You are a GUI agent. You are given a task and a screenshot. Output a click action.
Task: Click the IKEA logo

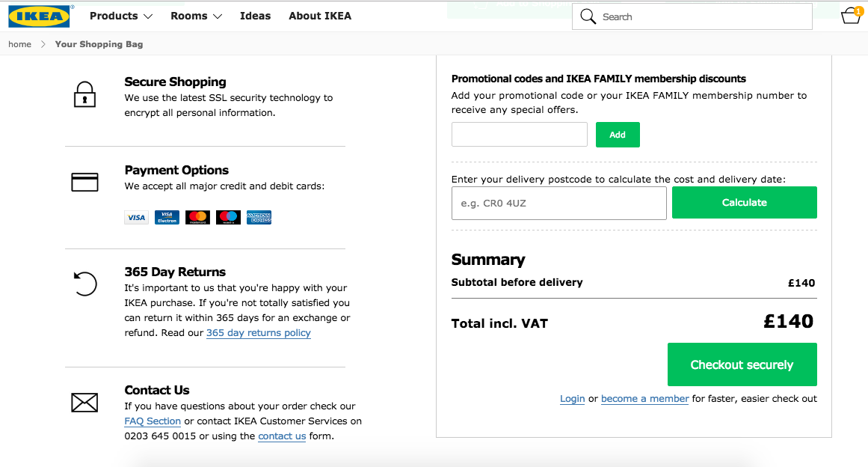coord(39,16)
